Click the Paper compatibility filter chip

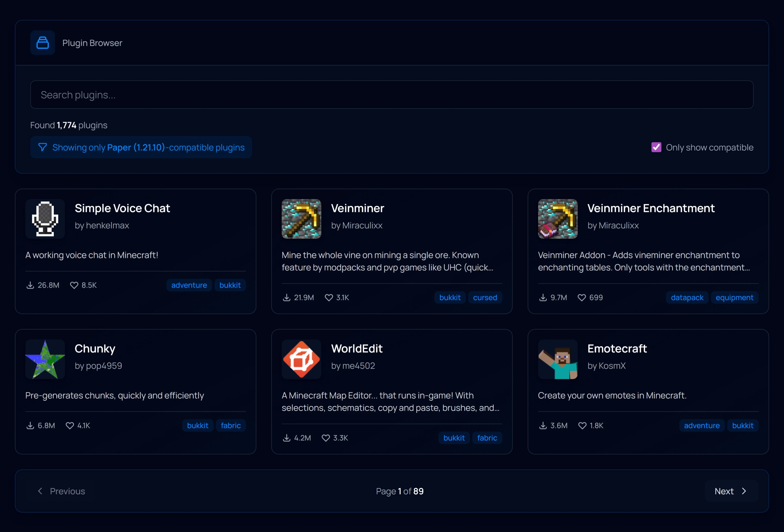coord(141,147)
